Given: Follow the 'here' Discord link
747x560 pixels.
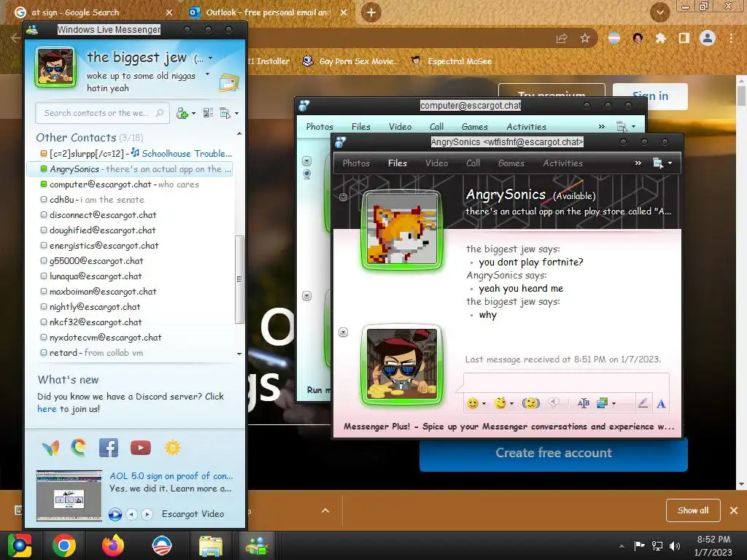Looking at the screenshot, I should (47, 409).
